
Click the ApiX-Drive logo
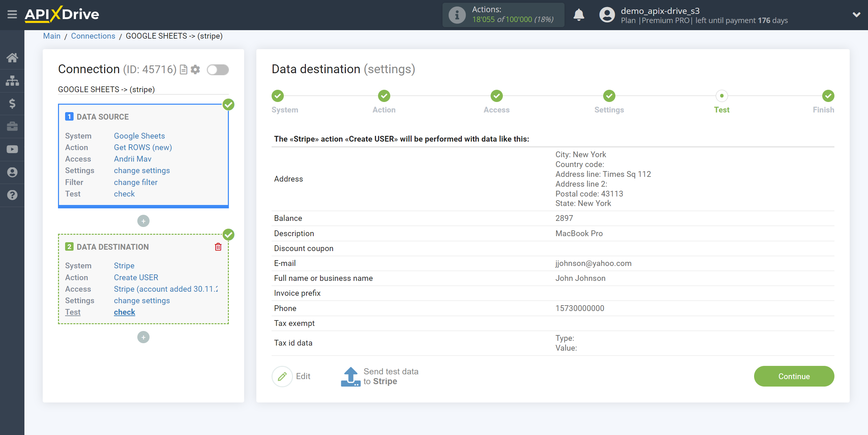tap(62, 15)
